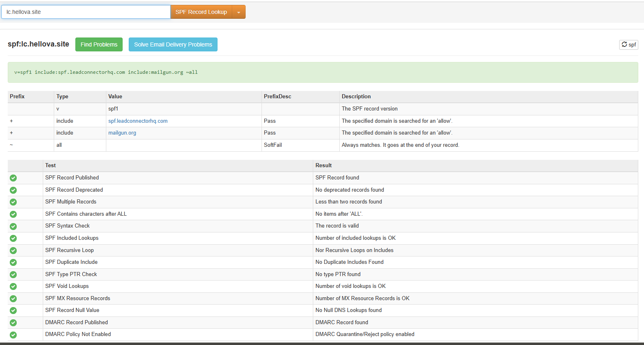Click Solve Email Delivery Problems button

[x=173, y=44]
